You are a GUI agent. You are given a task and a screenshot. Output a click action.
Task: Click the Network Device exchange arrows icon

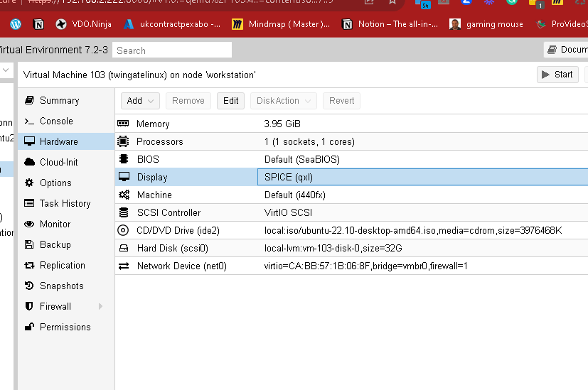(124, 266)
